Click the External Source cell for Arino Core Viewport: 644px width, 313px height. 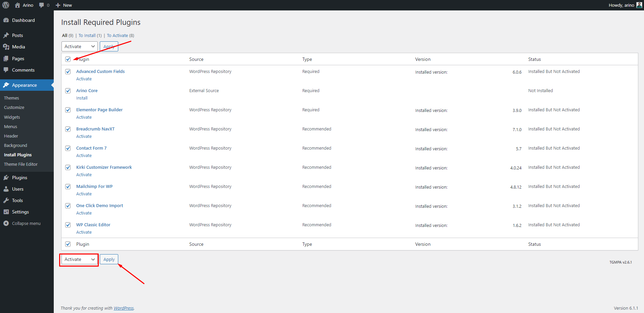click(x=204, y=90)
